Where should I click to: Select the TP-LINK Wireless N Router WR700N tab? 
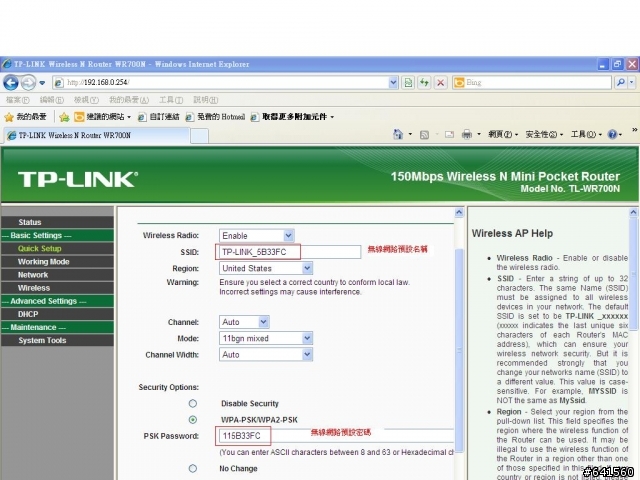pyautogui.click(x=96, y=136)
